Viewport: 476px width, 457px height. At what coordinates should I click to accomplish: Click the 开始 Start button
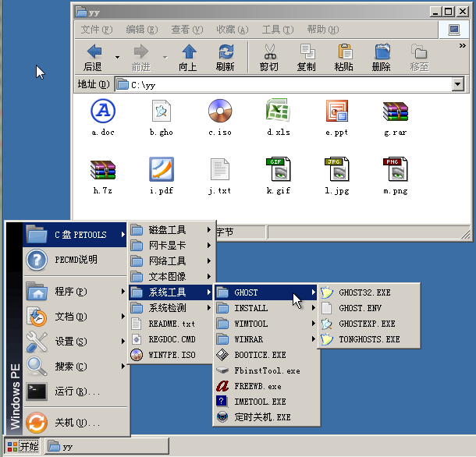(x=23, y=446)
